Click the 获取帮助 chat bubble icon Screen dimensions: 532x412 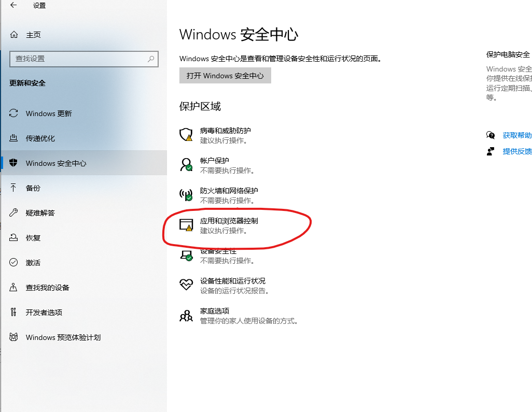pyautogui.click(x=491, y=135)
